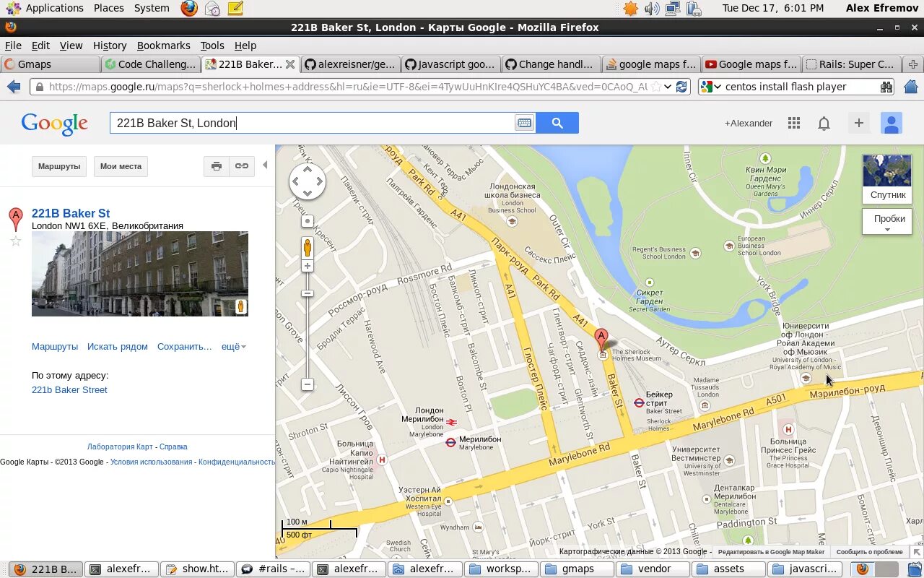924x578 pixels.
Task: Click the URL address bar
Action: [346, 87]
